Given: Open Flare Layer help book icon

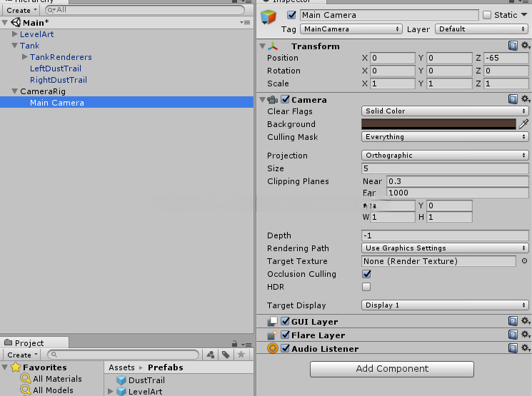Looking at the screenshot, I should [513, 335].
